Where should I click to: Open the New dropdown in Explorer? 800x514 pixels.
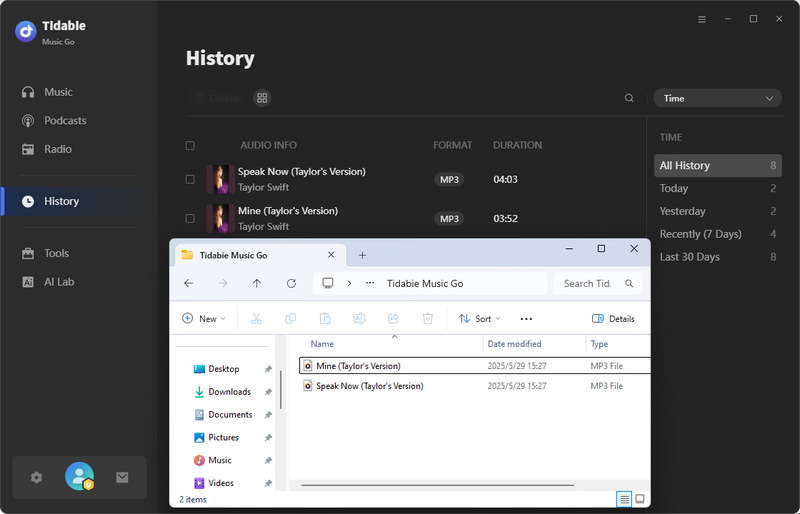coord(204,319)
